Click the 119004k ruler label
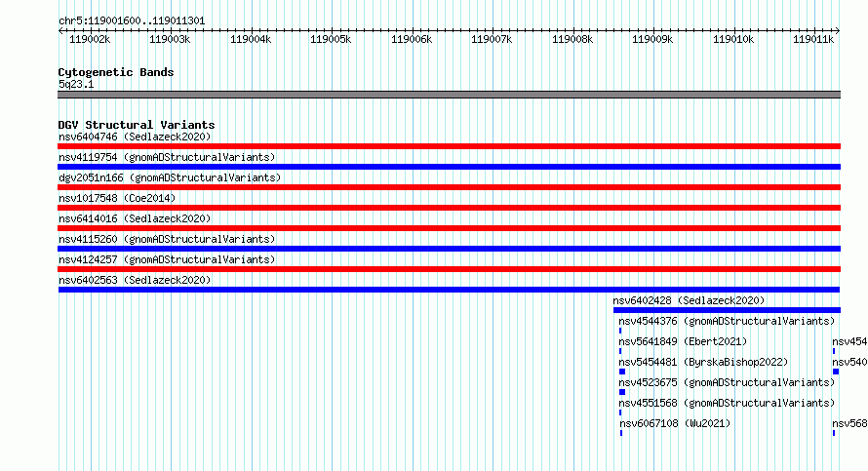Viewport: 868px width, 471px height. coord(251,39)
